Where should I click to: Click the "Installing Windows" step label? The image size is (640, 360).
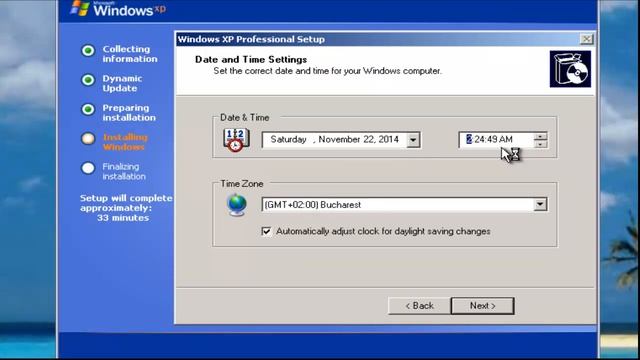pyautogui.click(x=125, y=142)
